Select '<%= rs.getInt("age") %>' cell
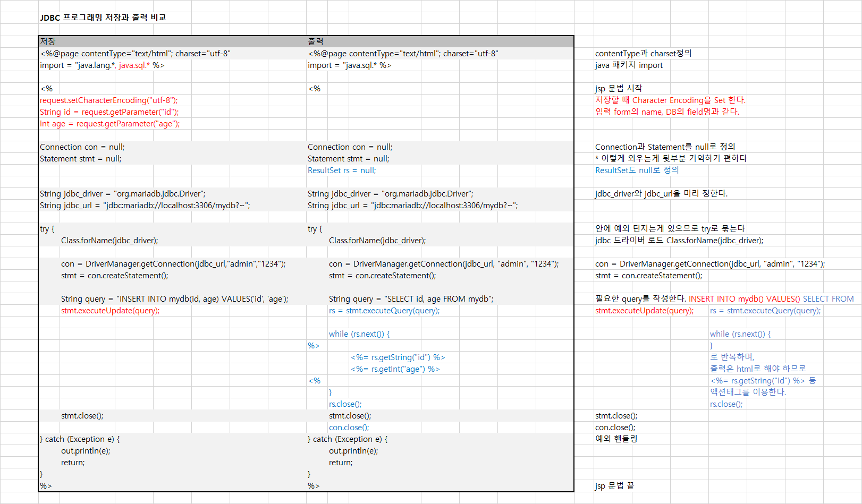The width and height of the screenshot is (862, 504). [395, 369]
